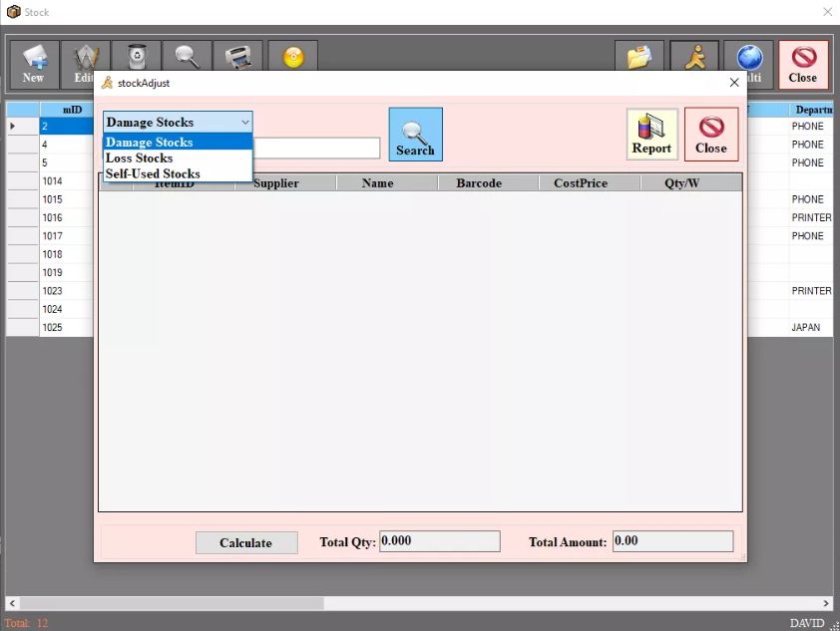Click the Barcode column header
This screenshot has height=631, width=840.
479,183
